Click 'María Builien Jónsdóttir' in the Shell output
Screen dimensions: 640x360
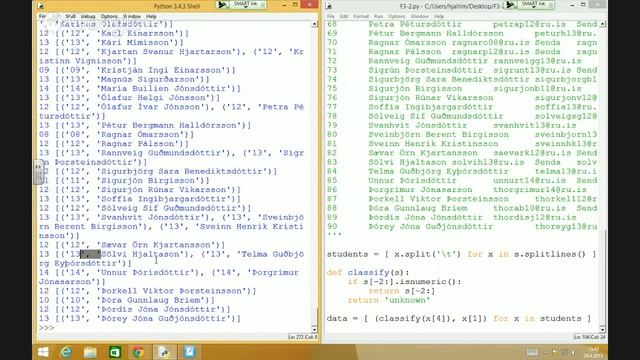(163, 89)
